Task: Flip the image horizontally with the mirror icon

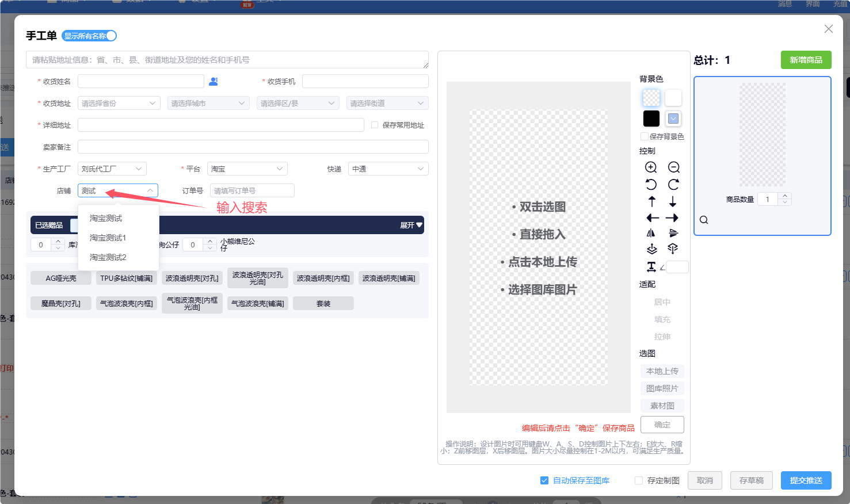Action: click(x=651, y=233)
